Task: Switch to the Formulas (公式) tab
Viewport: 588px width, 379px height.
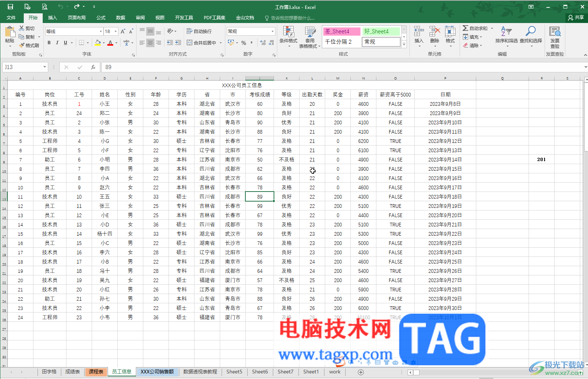Action: pos(101,17)
